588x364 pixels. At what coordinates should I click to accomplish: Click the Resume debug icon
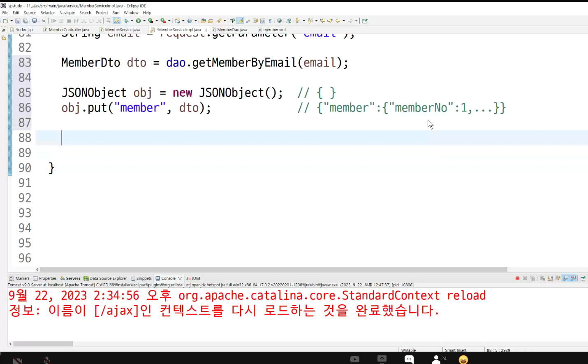(54, 21)
